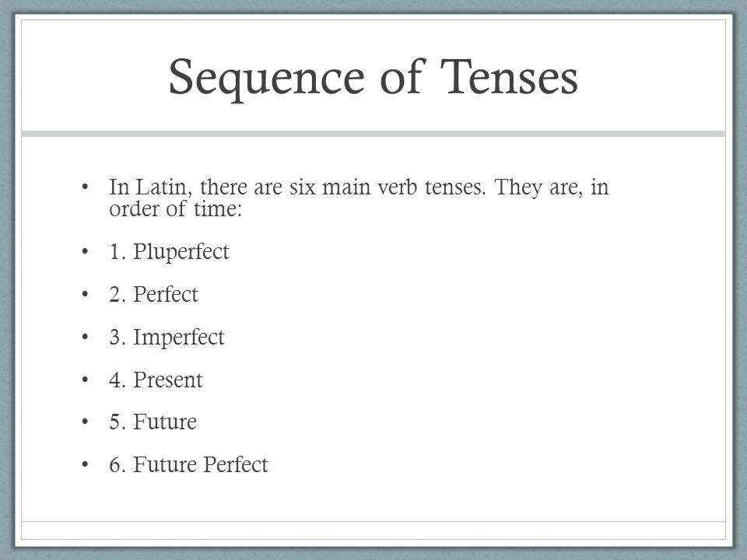Click the '2. Perfect' list item

pos(153,294)
